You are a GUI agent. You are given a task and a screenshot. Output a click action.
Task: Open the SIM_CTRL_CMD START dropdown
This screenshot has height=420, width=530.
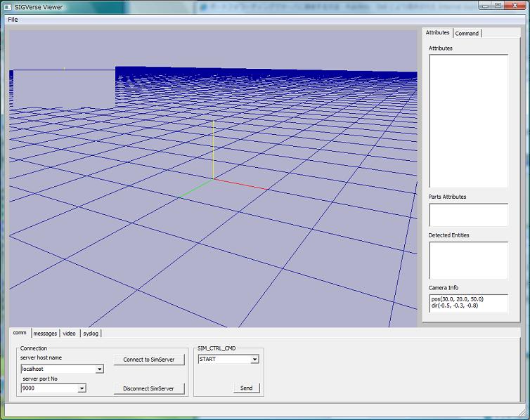pos(254,360)
